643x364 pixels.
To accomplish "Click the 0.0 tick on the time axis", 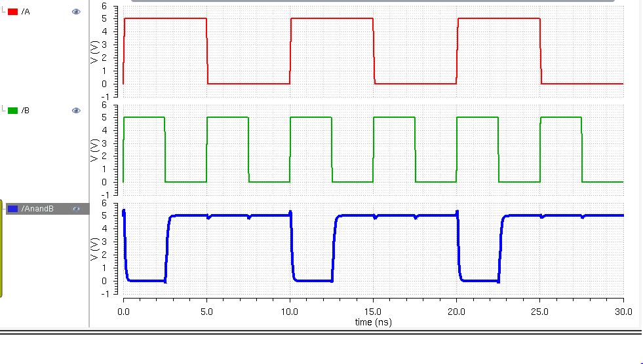I will pos(123,312).
